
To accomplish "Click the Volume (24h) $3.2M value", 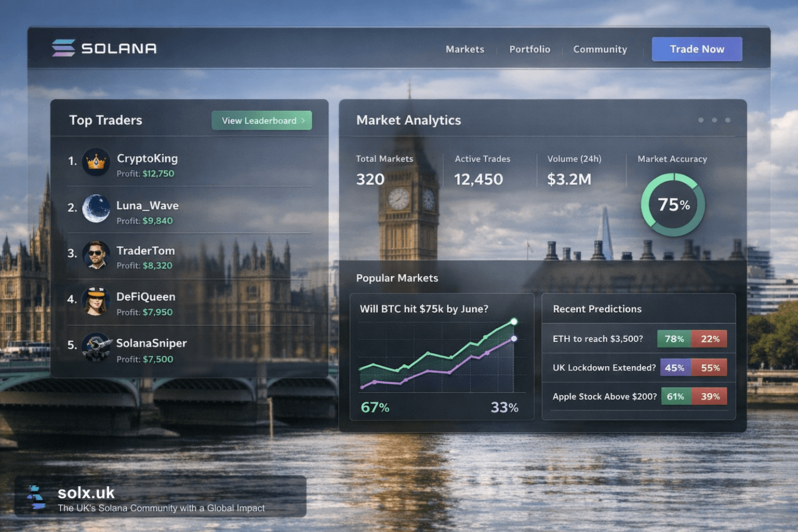I will point(569,179).
